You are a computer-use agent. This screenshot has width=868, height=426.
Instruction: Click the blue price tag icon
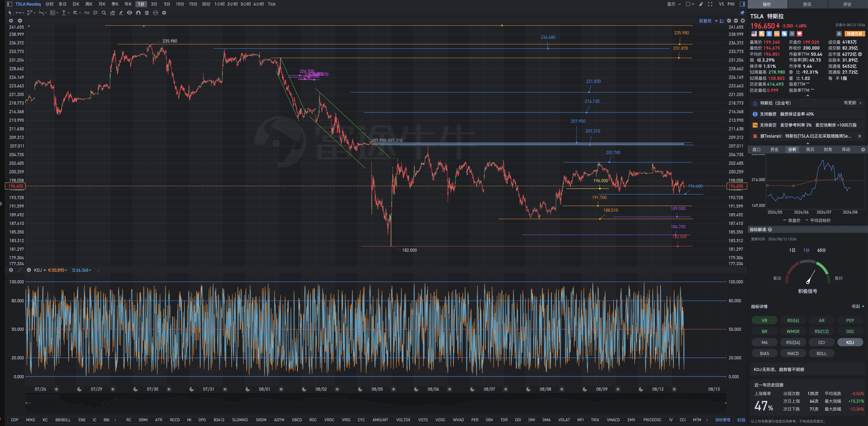click(784, 34)
